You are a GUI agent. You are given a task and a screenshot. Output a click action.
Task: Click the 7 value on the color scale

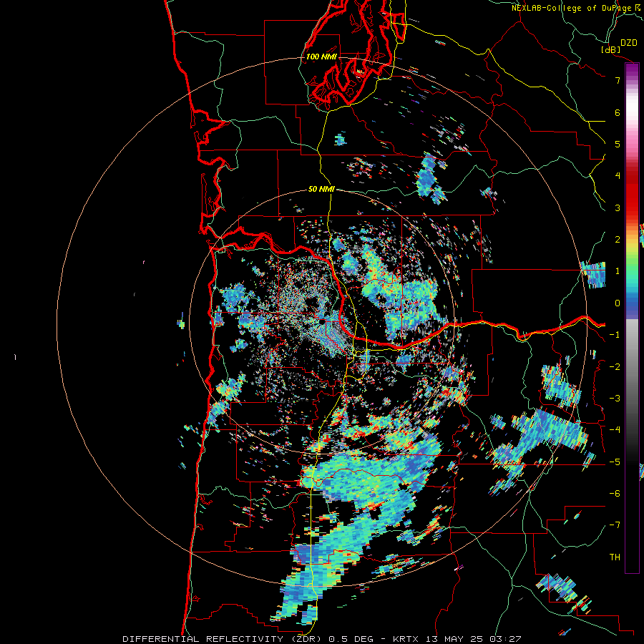(x=618, y=80)
